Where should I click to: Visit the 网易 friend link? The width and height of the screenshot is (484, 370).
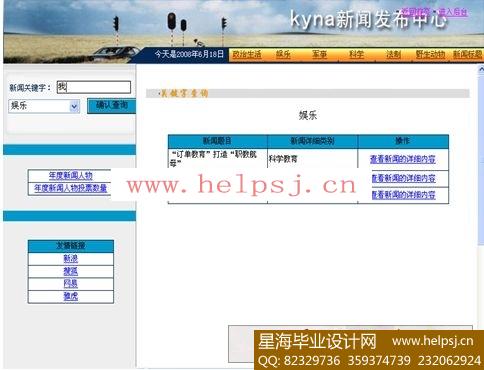point(71,284)
